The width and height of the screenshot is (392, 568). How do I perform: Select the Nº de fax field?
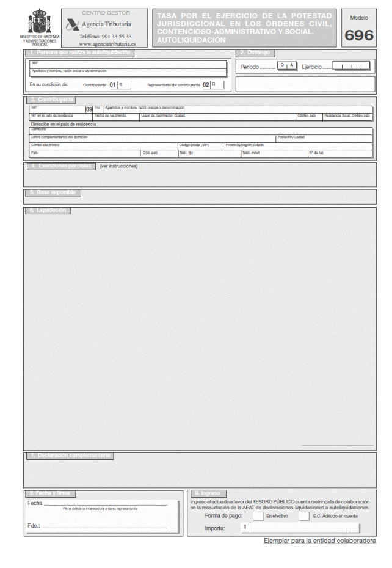pos(340,154)
